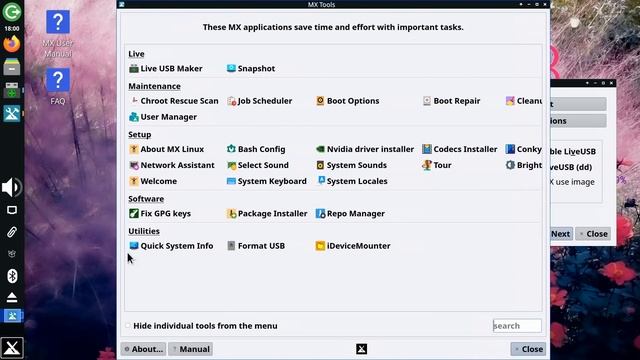Open Package Installer
640x360 pixels.
point(267,213)
